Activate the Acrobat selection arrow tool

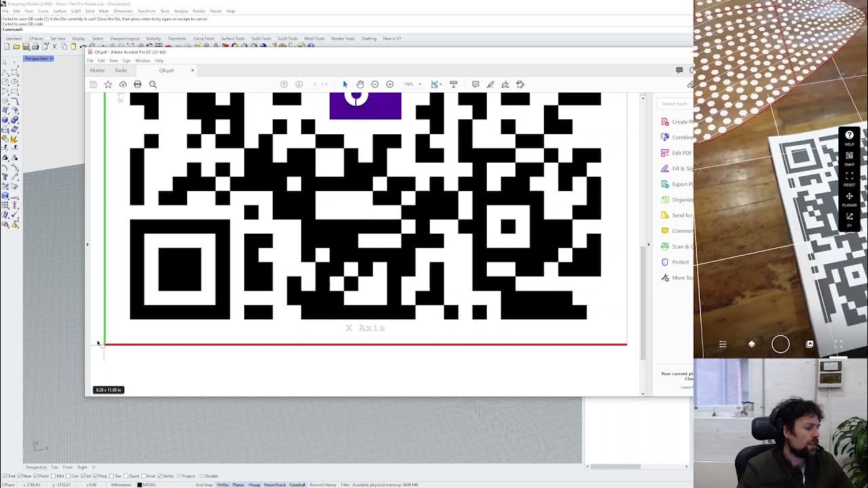[345, 84]
